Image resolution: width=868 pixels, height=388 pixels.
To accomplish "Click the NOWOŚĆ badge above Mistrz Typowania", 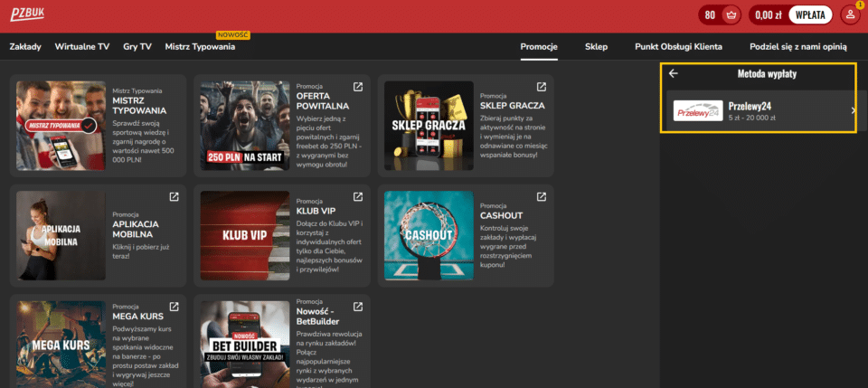I will [233, 35].
